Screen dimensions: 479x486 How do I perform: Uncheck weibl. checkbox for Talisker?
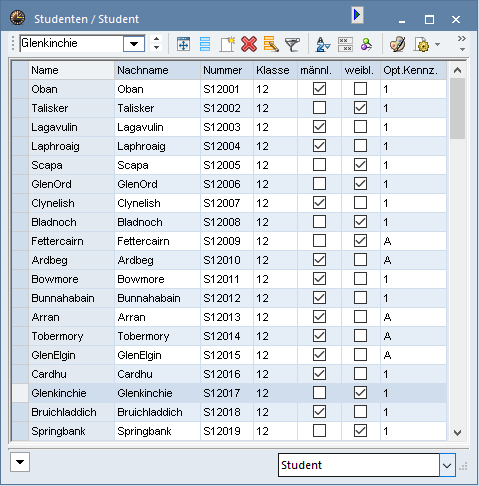(360, 108)
